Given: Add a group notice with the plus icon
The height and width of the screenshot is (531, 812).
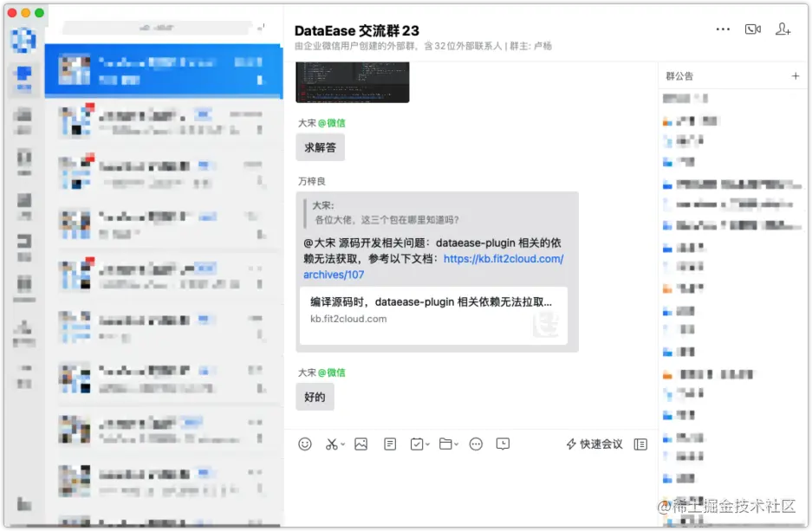Looking at the screenshot, I should point(796,76).
